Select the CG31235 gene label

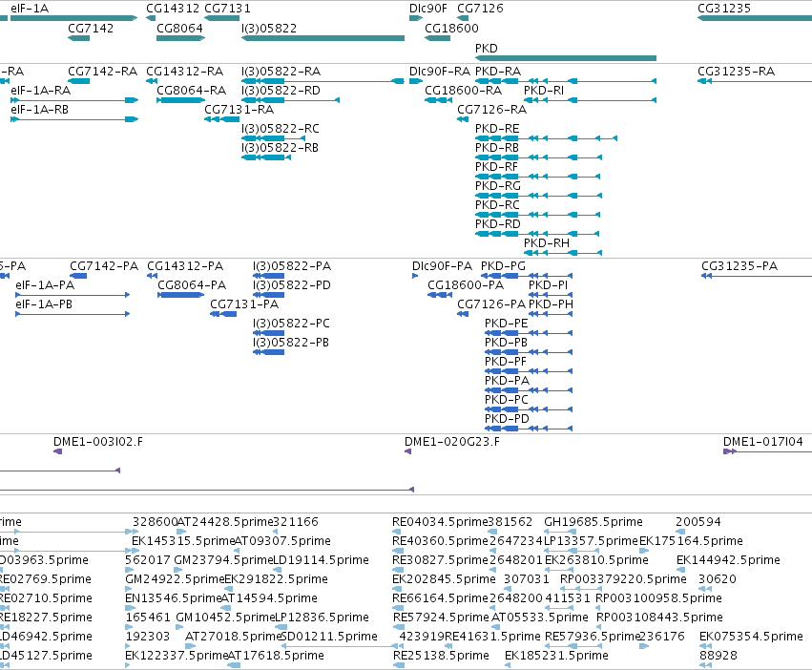click(724, 9)
